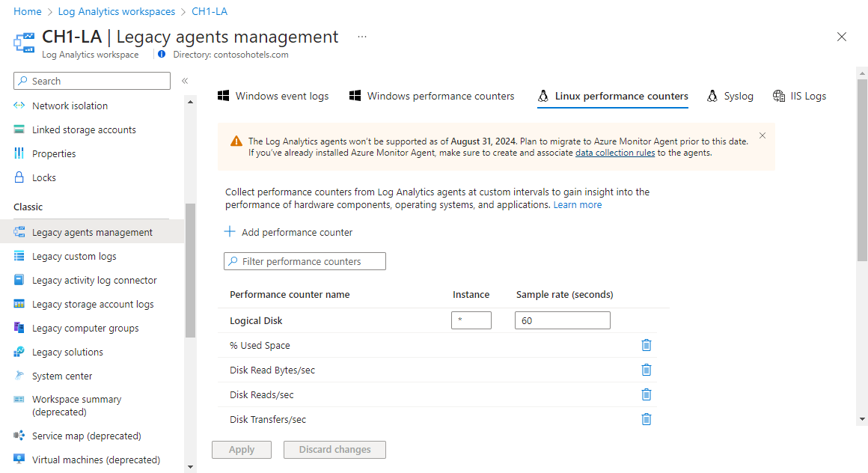The height and width of the screenshot is (473, 868).
Task: Click the Sample rate seconds field
Action: [562, 320]
